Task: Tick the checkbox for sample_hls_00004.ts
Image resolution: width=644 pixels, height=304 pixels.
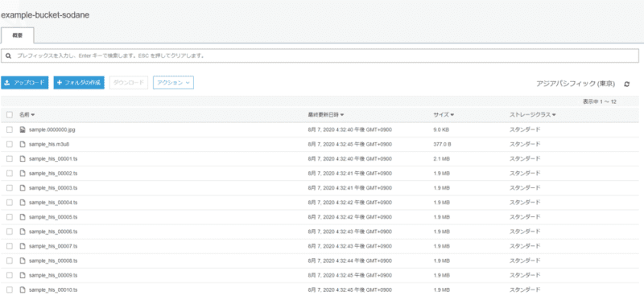Action: [x=10, y=203]
